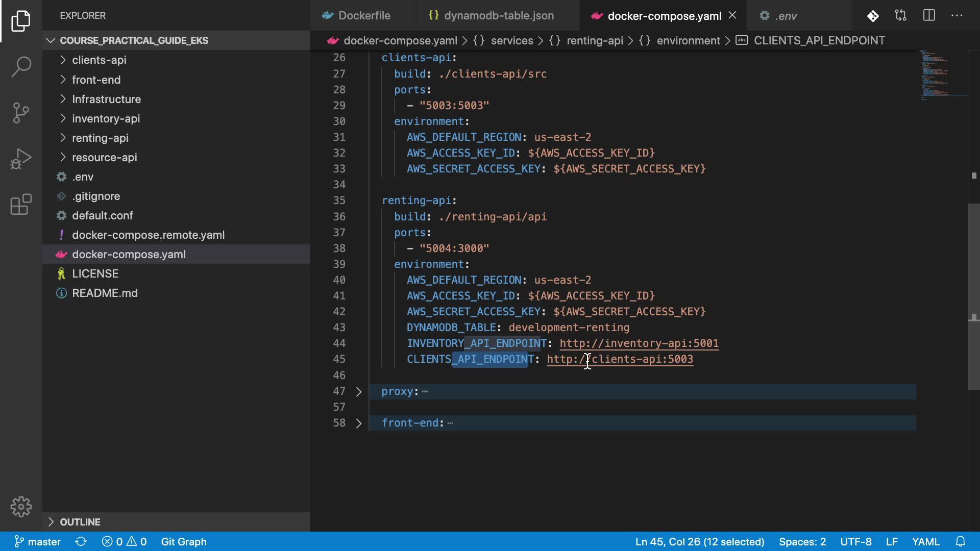Open the Extensions view
This screenshot has width=980, height=551.
point(21,205)
